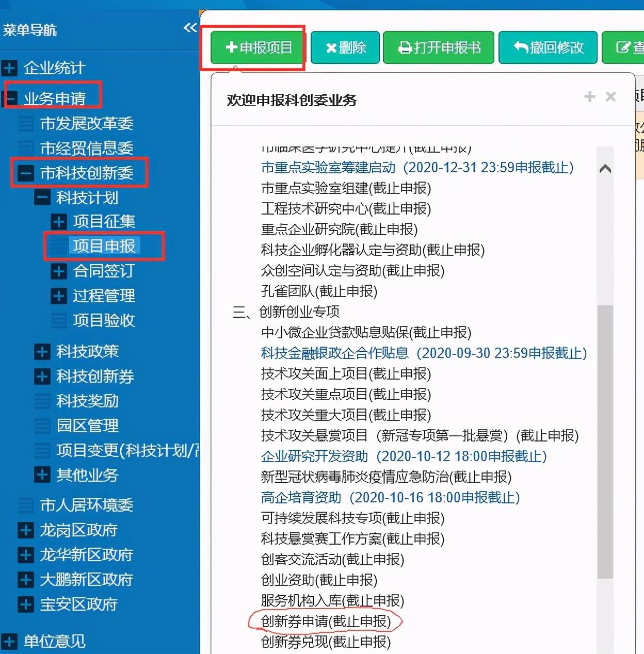Screen dimensions: 644x654
Task: Open the 科技奖励 list item
Action: point(87,401)
